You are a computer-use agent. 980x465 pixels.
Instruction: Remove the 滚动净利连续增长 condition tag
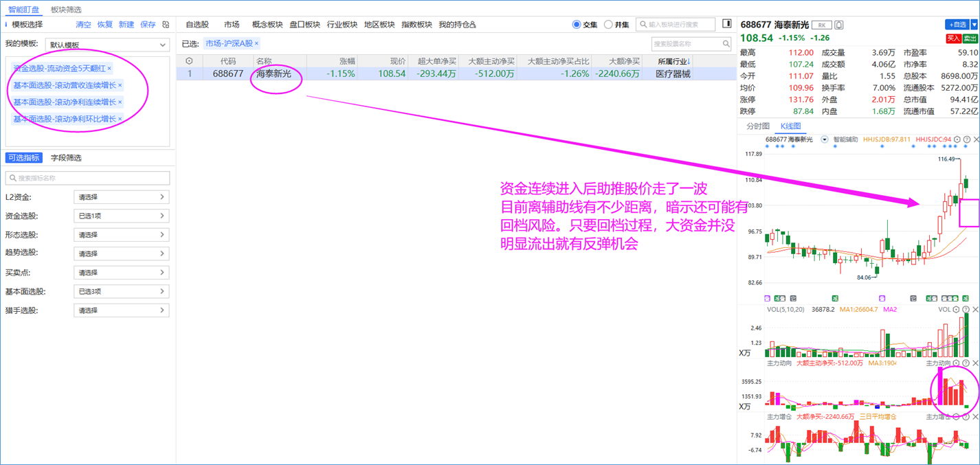pyautogui.click(x=120, y=102)
